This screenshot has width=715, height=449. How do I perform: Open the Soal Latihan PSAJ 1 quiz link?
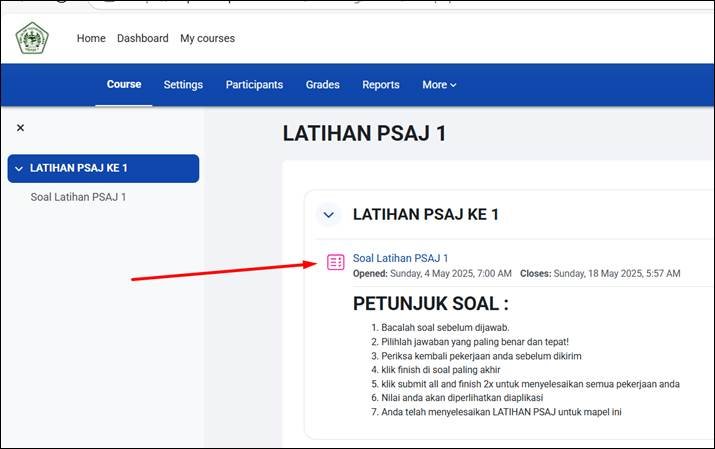click(400, 258)
